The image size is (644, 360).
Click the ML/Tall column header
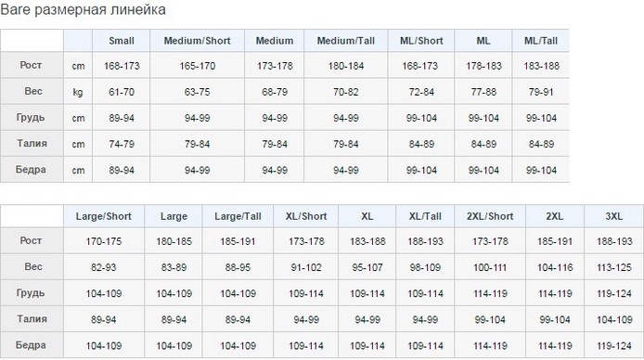(x=540, y=41)
